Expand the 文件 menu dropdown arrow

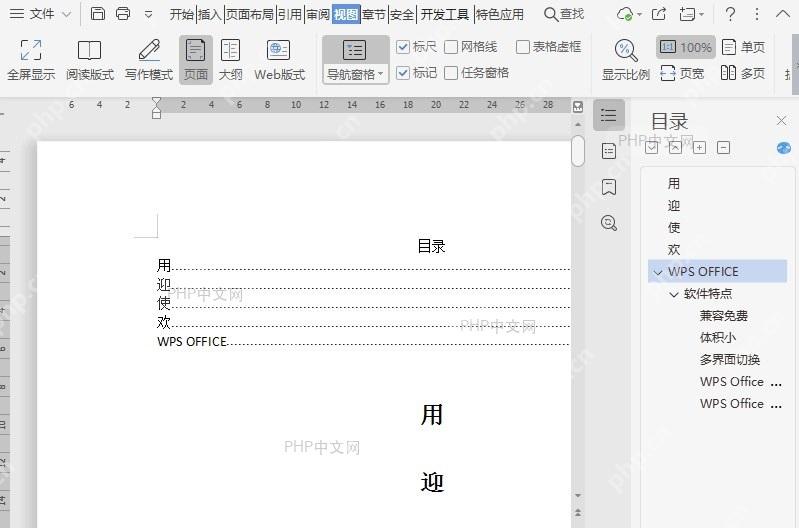66,14
